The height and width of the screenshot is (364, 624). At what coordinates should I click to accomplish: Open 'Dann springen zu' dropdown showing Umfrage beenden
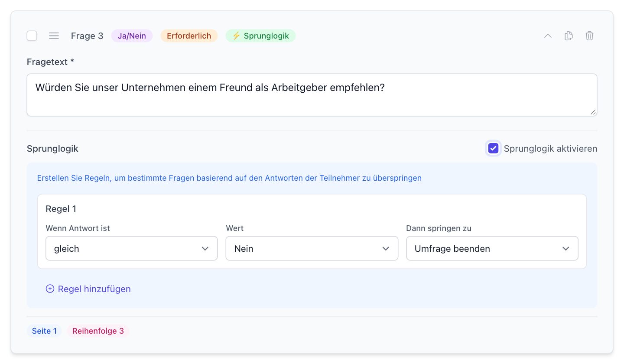[492, 248]
